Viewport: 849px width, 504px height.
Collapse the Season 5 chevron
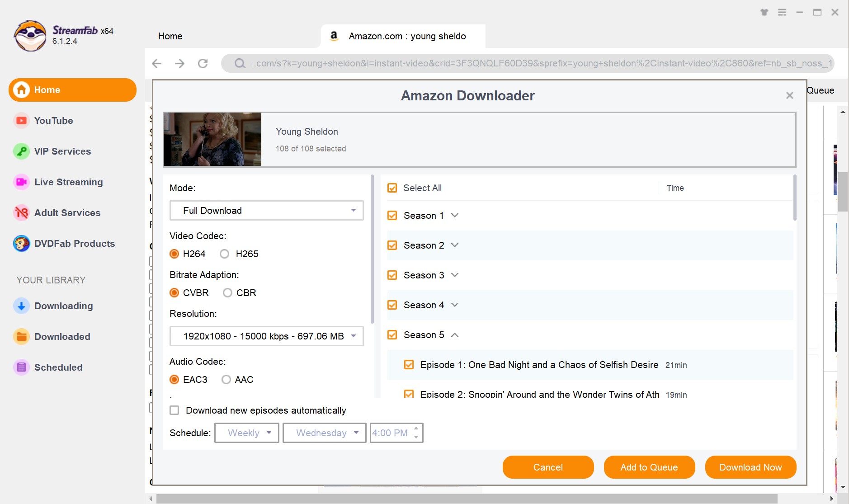point(455,335)
